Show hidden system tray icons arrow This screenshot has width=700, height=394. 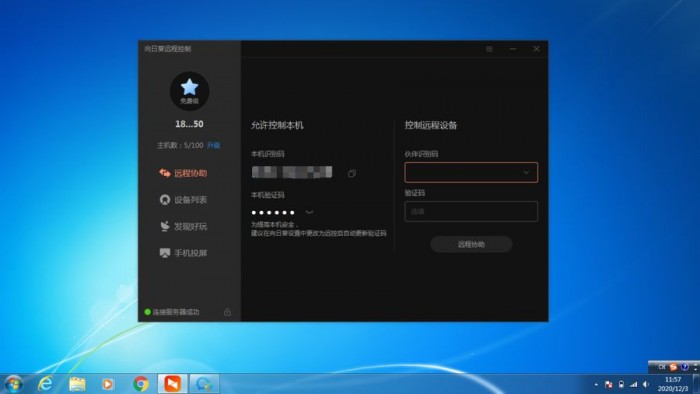[x=596, y=384]
